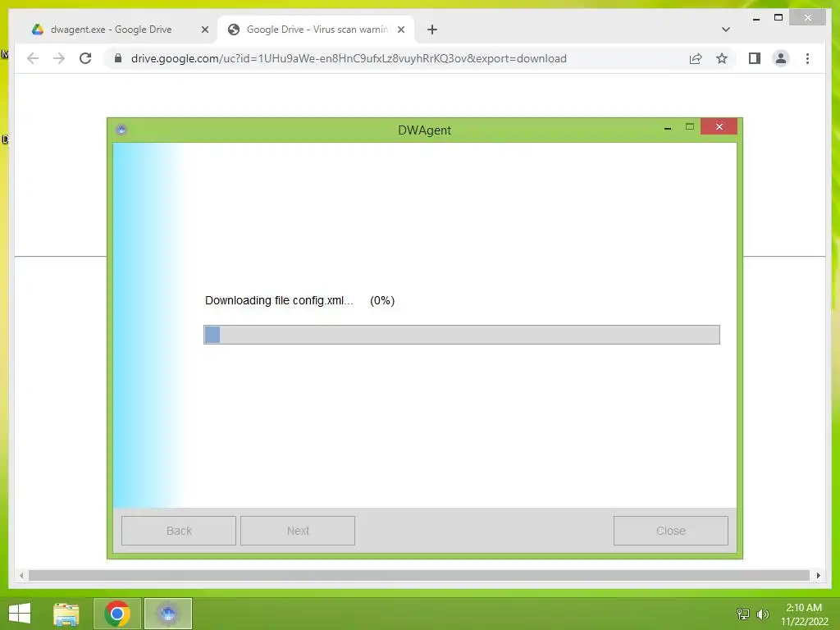Bookmark this page with the star
Image resolution: width=840 pixels, height=630 pixels.
(722, 58)
